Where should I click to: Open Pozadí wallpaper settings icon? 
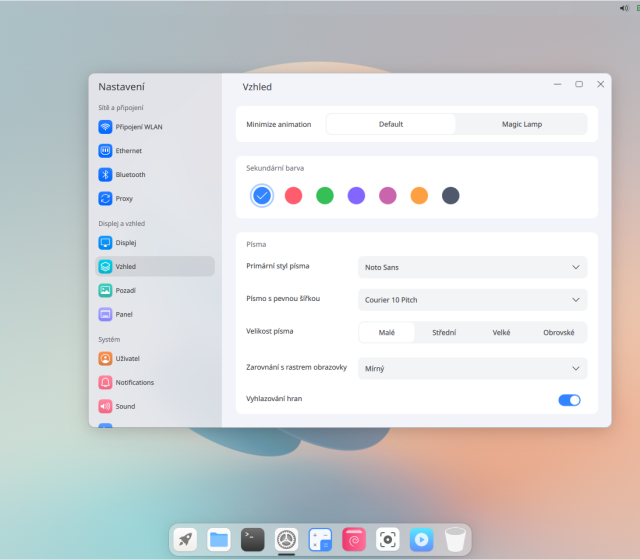(x=105, y=291)
